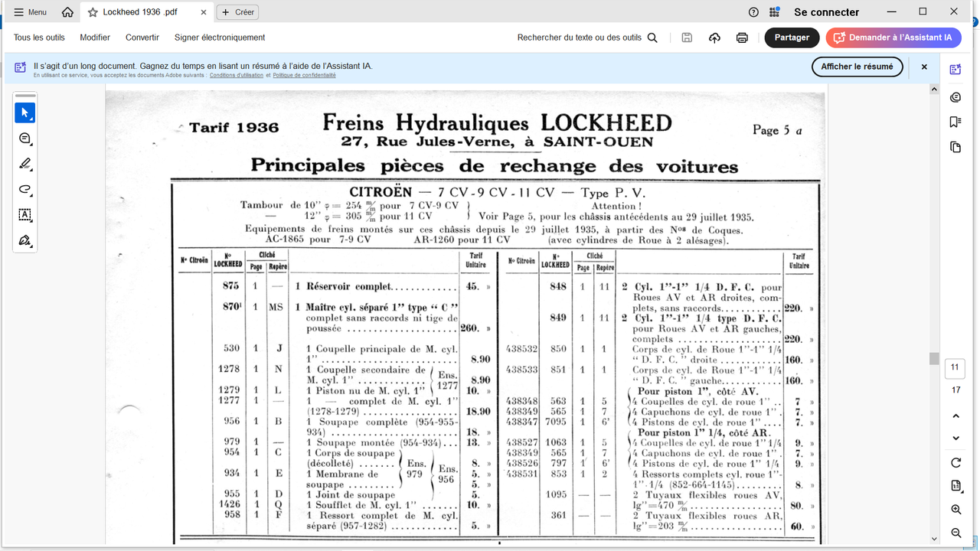980x551 pixels.
Task: Select the fill and sign pen tool
Action: [x=25, y=240]
